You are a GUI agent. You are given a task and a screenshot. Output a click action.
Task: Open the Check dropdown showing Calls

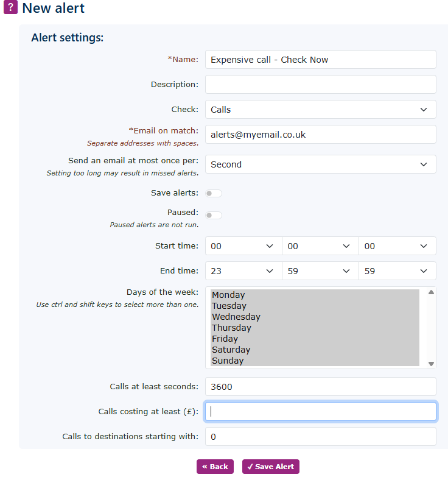click(321, 109)
